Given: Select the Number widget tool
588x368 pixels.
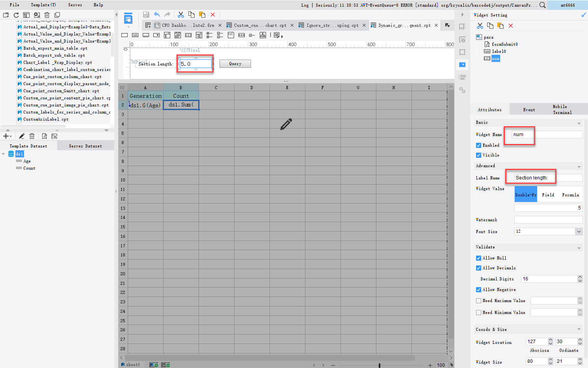Looking at the screenshot, I should coord(188,35).
